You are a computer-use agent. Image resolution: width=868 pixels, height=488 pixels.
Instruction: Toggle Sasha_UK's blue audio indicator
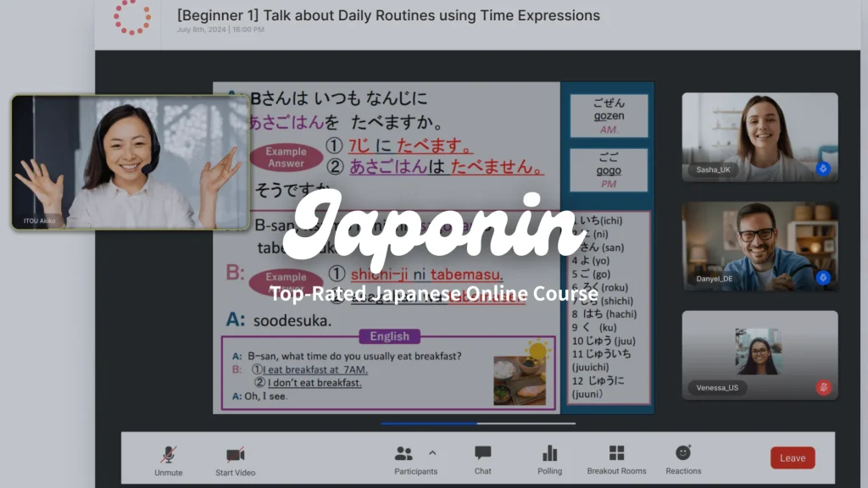click(821, 169)
